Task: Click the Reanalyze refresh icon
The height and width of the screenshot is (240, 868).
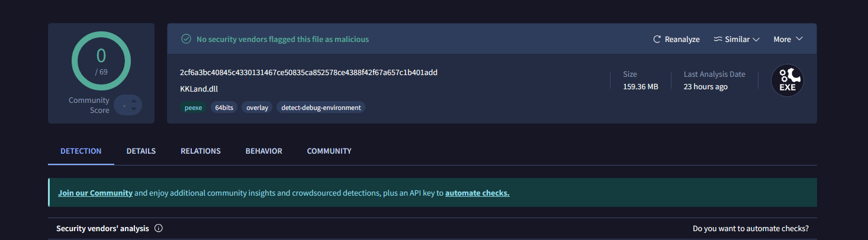Action: pos(657,39)
